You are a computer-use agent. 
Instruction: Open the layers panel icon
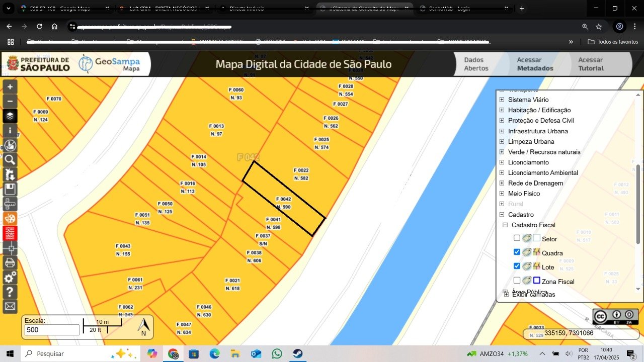click(10, 116)
